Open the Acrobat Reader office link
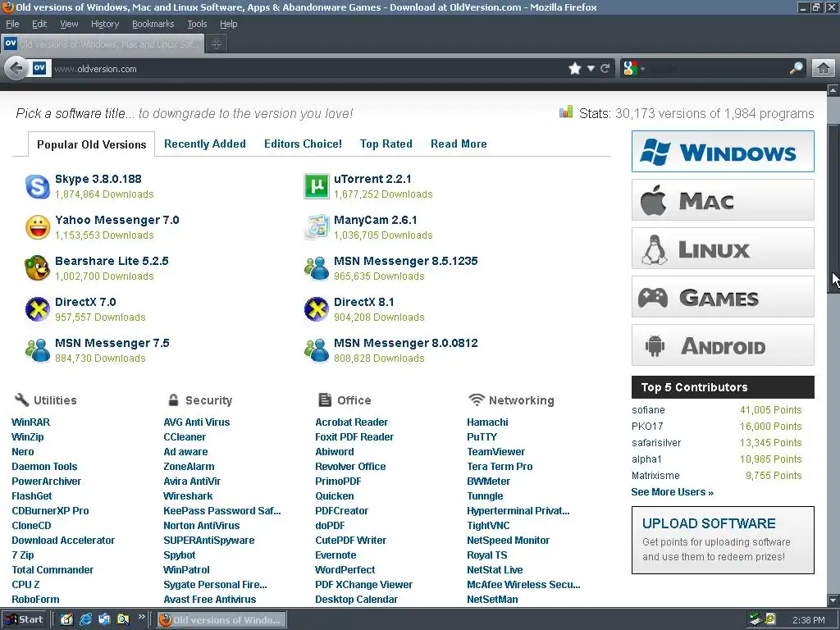The width and height of the screenshot is (840, 630). [351, 422]
